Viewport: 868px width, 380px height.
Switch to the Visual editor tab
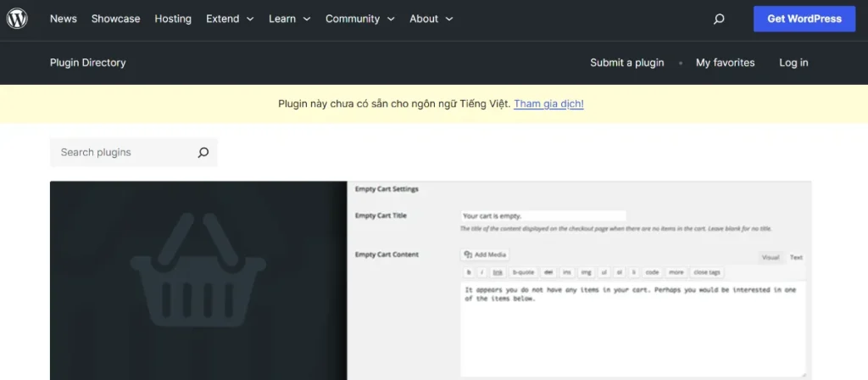771,257
